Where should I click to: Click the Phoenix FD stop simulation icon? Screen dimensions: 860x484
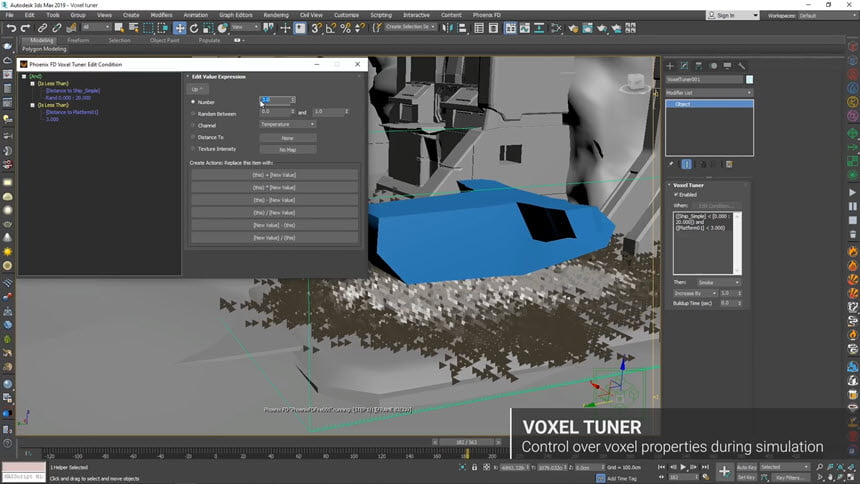852,220
